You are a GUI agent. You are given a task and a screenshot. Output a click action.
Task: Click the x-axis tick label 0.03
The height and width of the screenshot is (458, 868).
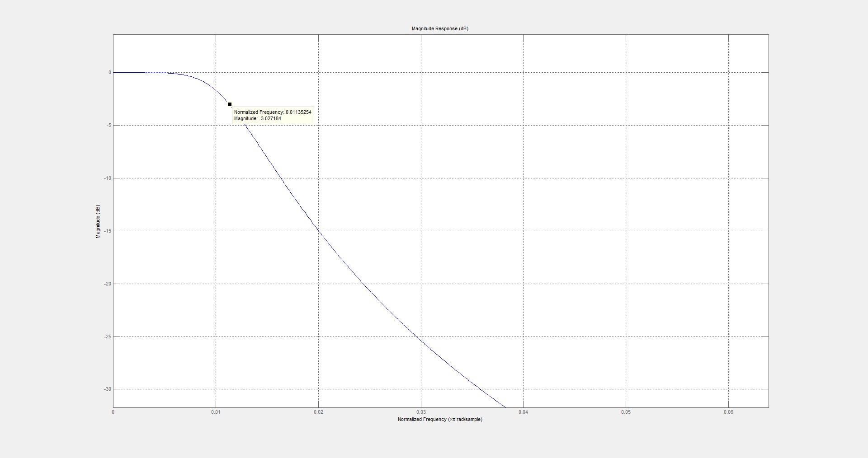coord(421,412)
